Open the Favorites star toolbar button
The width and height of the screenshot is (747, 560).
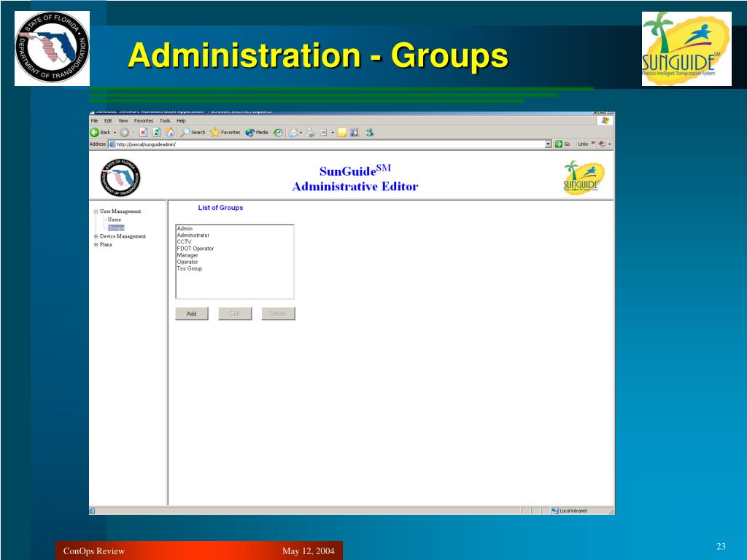(225, 133)
